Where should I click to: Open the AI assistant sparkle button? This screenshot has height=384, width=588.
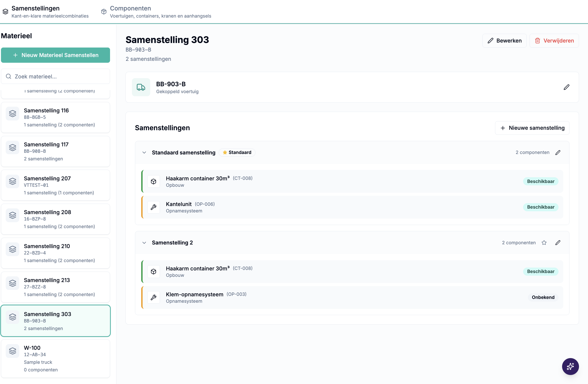(x=570, y=366)
